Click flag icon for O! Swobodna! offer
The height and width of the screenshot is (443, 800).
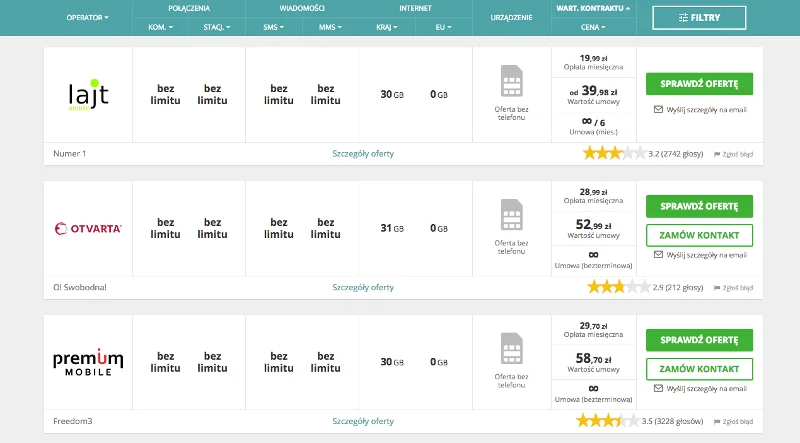pos(717,288)
